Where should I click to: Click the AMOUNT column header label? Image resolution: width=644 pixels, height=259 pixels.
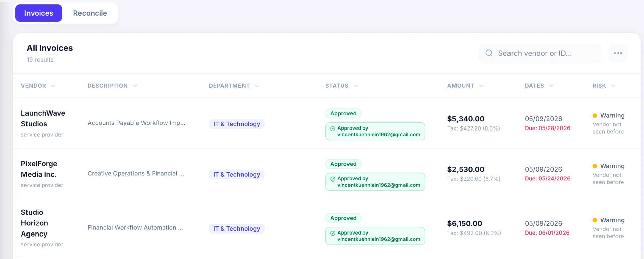(461, 86)
